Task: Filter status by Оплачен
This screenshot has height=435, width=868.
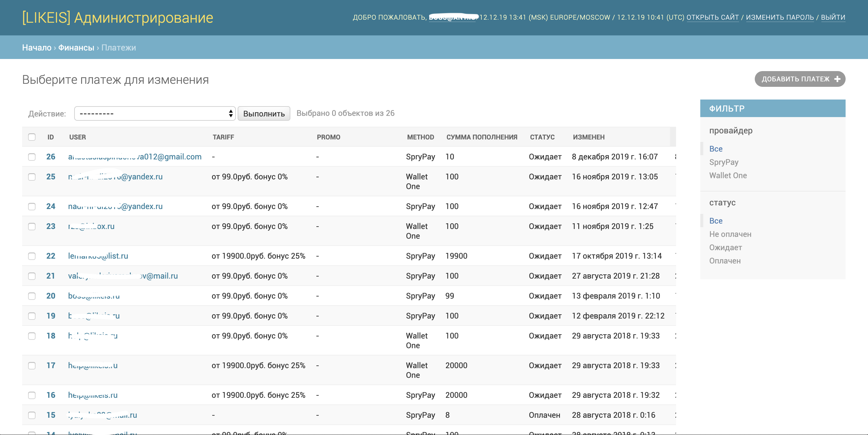Action: click(724, 261)
